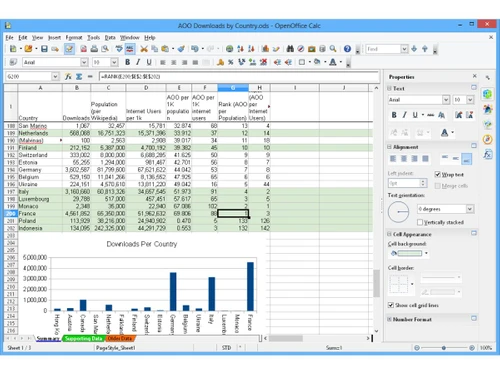
Task: Collapse the Cell Appearance section
Action: tap(389, 234)
